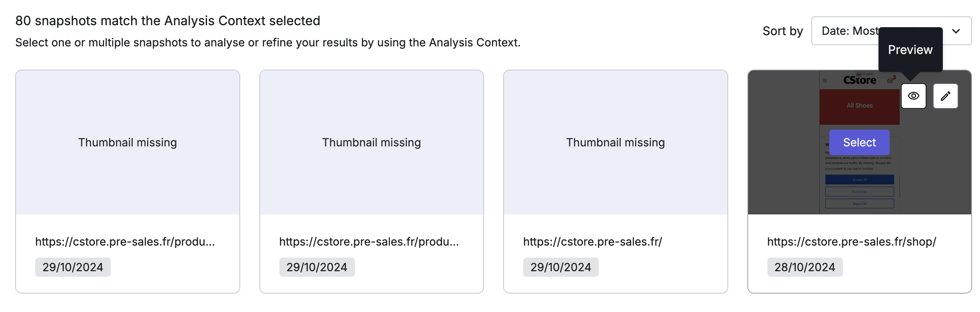Image resolution: width=980 pixels, height=312 pixels.
Task: Open the https://cstore.pre-sales.fr/ homepage URL link
Action: point(592,242)
